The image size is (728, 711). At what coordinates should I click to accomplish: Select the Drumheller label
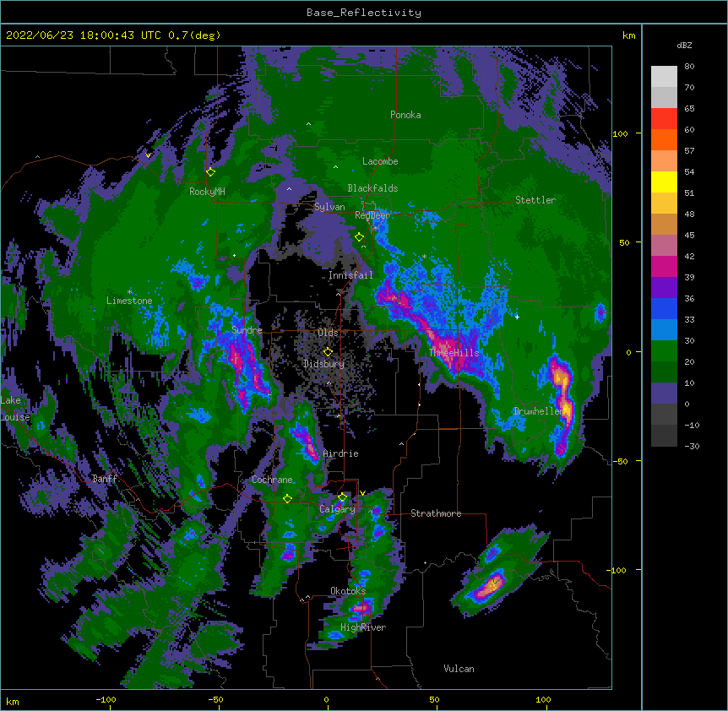click(539, 411)
